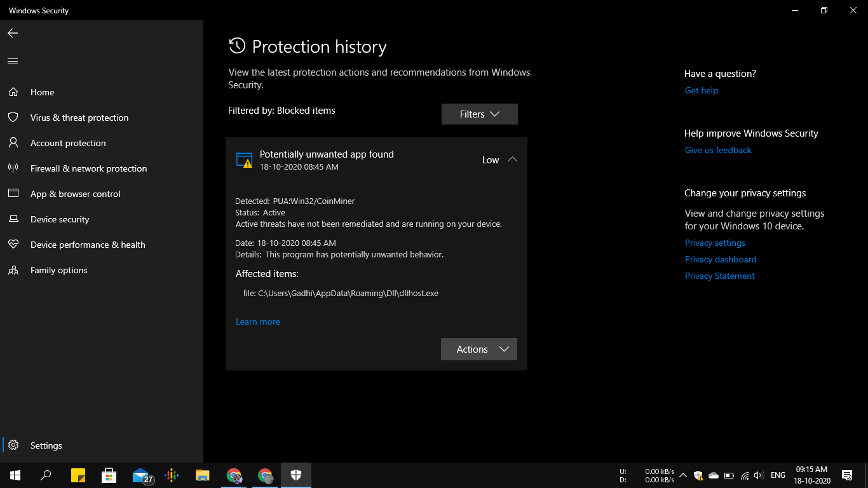The height and width of the screenshot is (488, 868).
Task: Open Google Podcasts taskbar icon
Action: tap(172, 475)
